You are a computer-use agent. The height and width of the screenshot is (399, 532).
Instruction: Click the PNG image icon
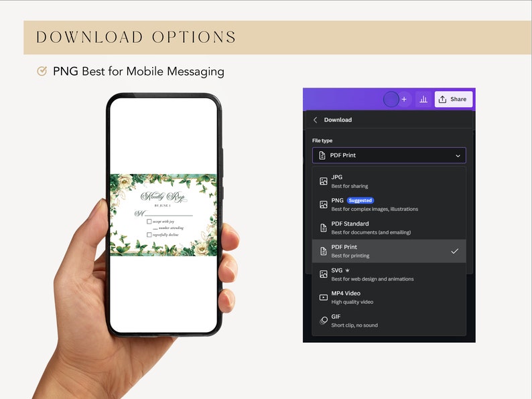(324, 204)
